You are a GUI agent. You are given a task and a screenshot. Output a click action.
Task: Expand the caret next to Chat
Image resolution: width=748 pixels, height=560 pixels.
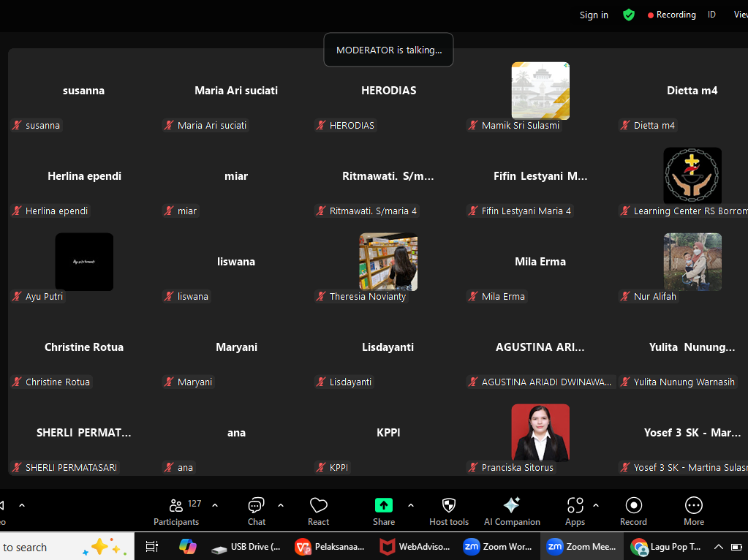(x=281, y=505)
